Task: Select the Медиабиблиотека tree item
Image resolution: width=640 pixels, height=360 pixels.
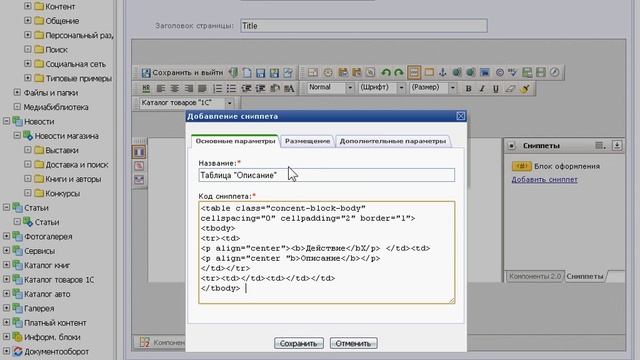Action: [x=56, y=107]
